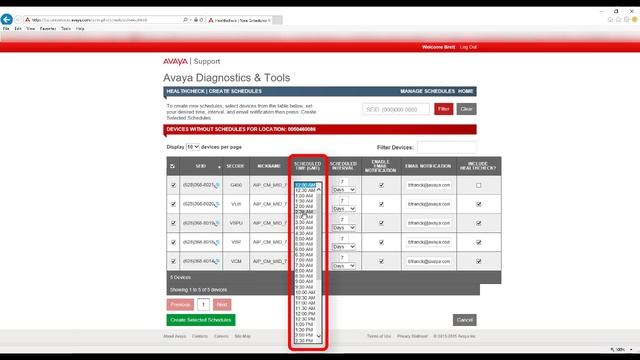640x360 pixels.
Task: Open the Days interval dropdown in VUS row
Action: [x=344, y=209]
